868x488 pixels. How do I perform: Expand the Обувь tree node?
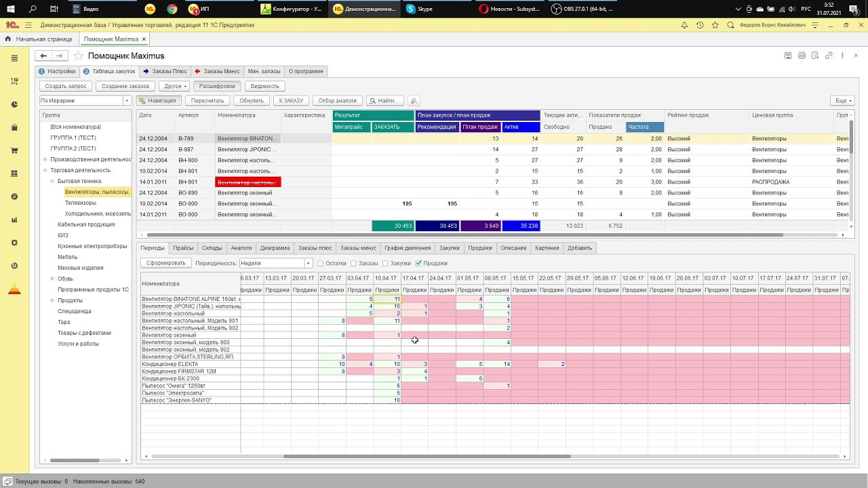[x=52, y=279]
